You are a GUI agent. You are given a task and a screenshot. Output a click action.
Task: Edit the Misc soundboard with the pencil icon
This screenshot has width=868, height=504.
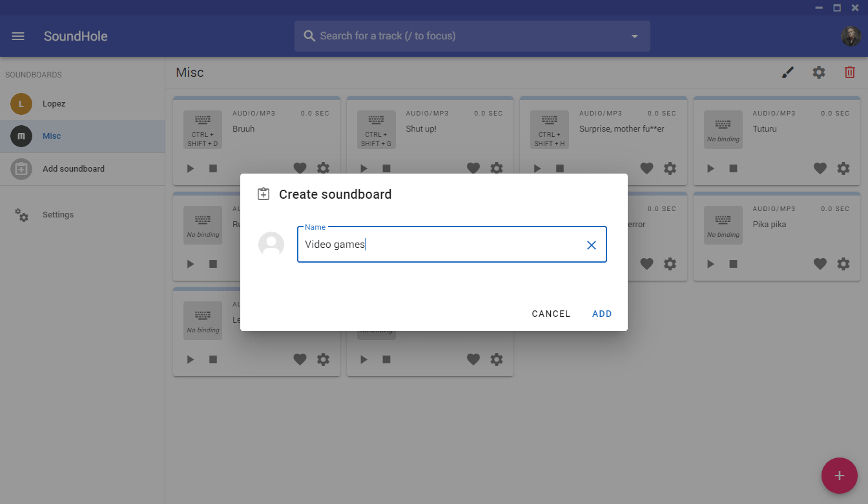[788, 72]
